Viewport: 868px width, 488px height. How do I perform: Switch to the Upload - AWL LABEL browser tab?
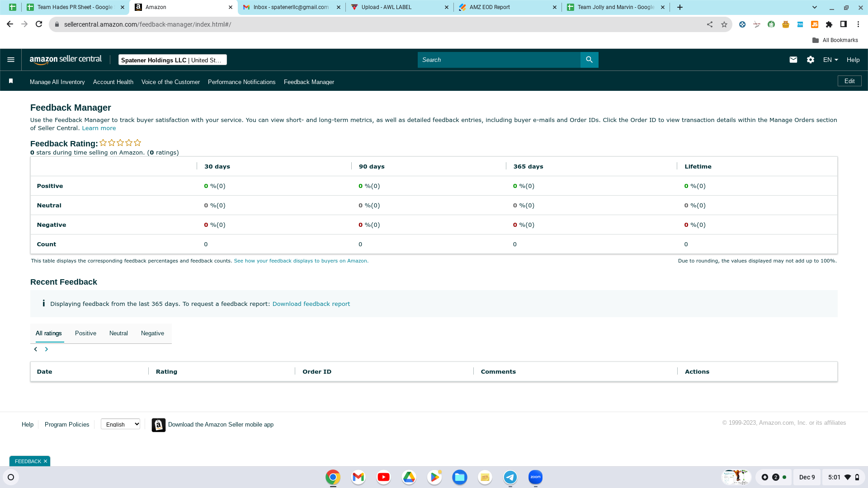(400, 7)
